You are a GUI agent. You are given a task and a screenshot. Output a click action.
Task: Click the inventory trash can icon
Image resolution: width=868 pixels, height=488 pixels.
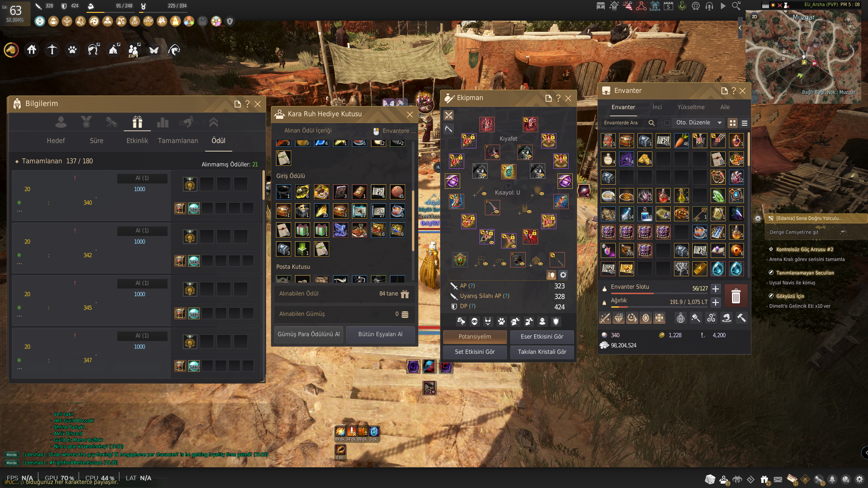coord(735,297)
